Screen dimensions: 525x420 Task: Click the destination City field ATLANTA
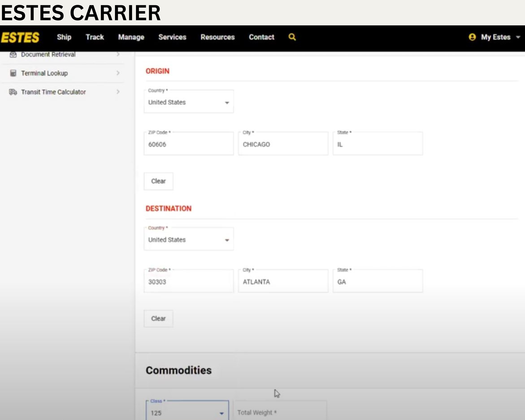pyautogui.click(x=283, y=282)
